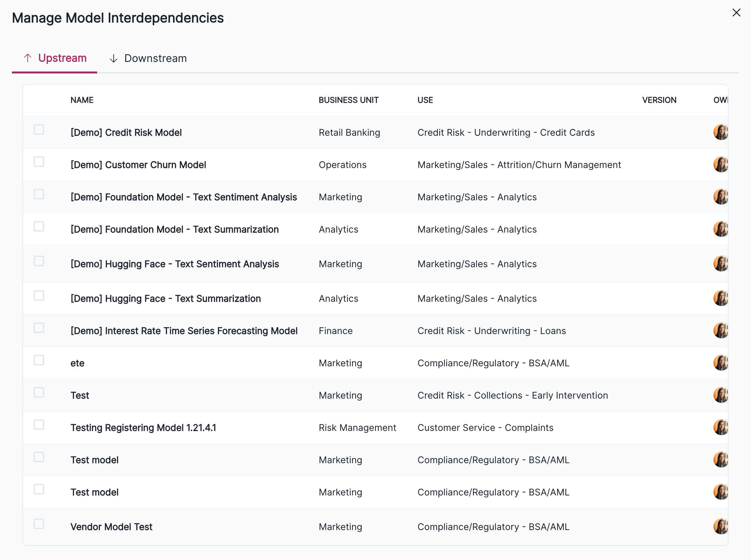The image size is (751, 560).
Task: Tick the Vendor Model Test checkbox
Action: (x=39, y=523)
